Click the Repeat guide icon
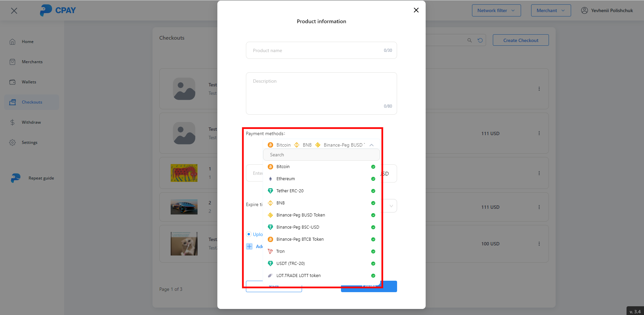 tap(15, 178)
